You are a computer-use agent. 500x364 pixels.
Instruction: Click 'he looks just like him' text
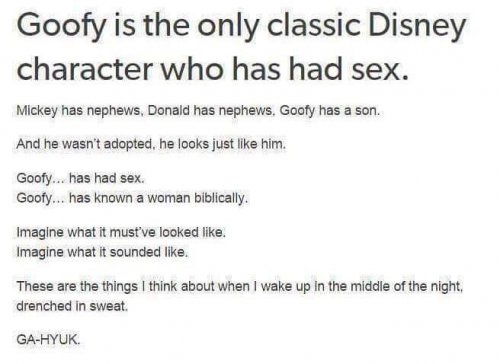(x=223, y=144)
